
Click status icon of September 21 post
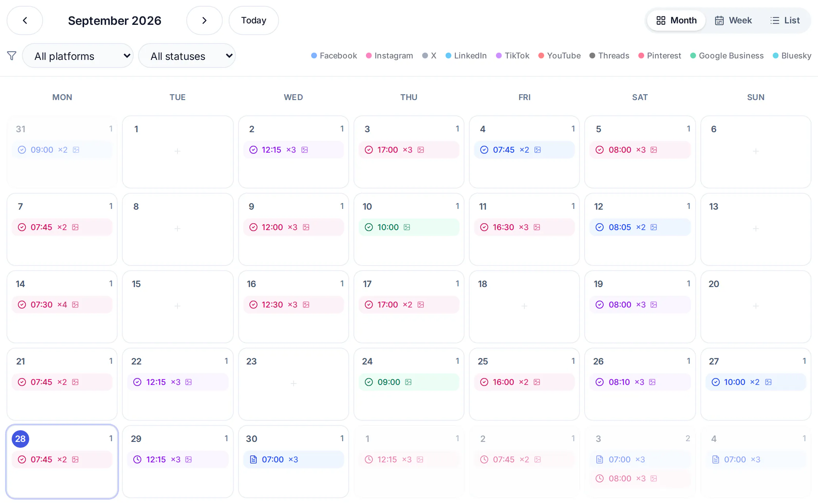(22, 382)
